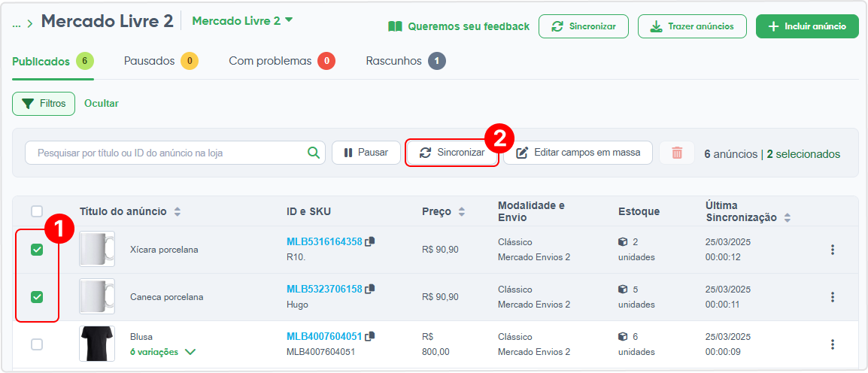Click the price R$ 800,00

(437, 344)
